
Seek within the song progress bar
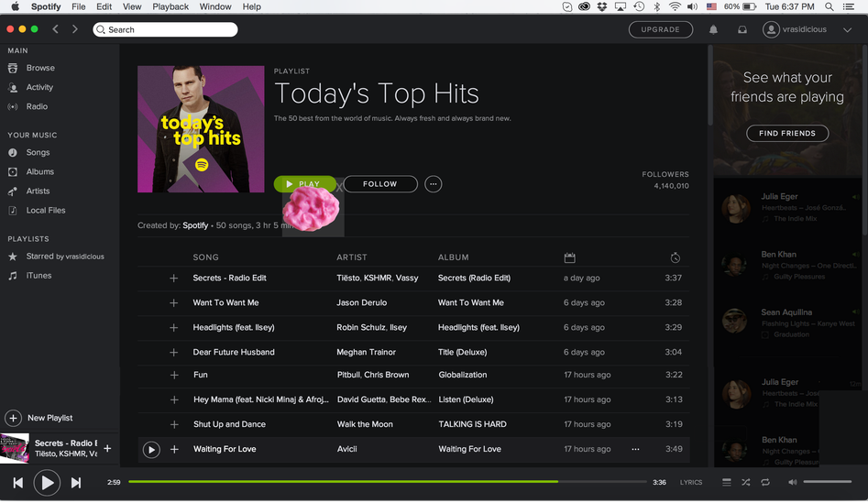388,482
